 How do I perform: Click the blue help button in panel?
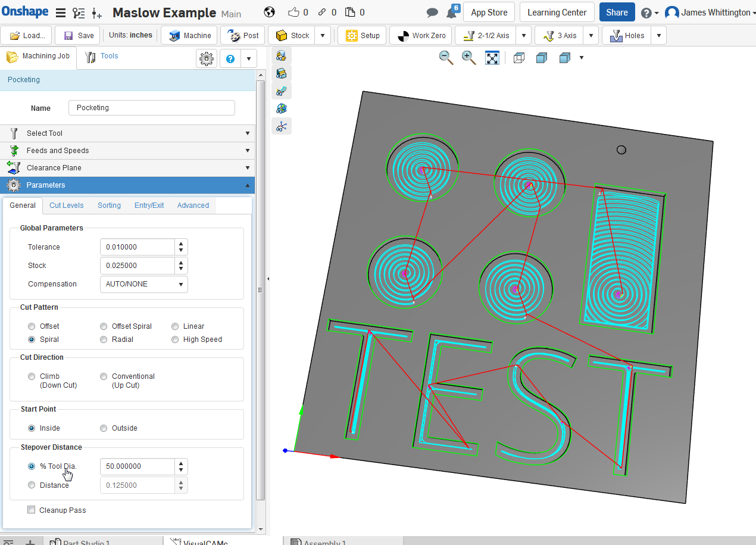(230, 58)
